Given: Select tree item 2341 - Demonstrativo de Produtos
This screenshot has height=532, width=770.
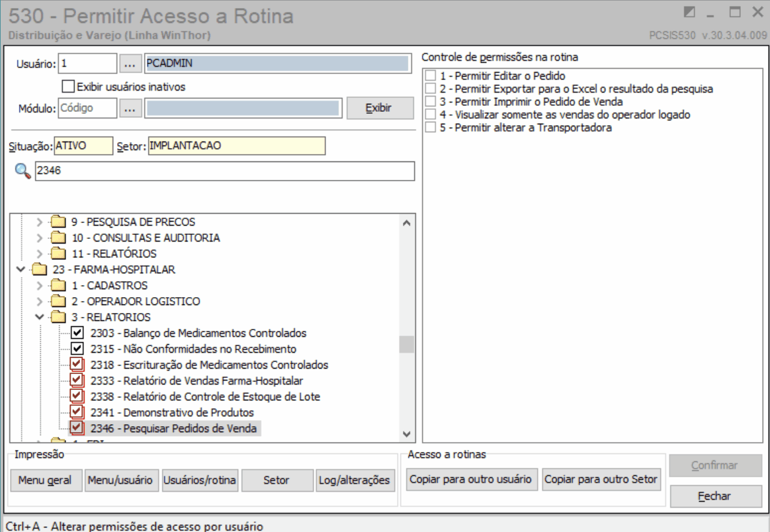Looking at the screenshot, I should point(172,413).
